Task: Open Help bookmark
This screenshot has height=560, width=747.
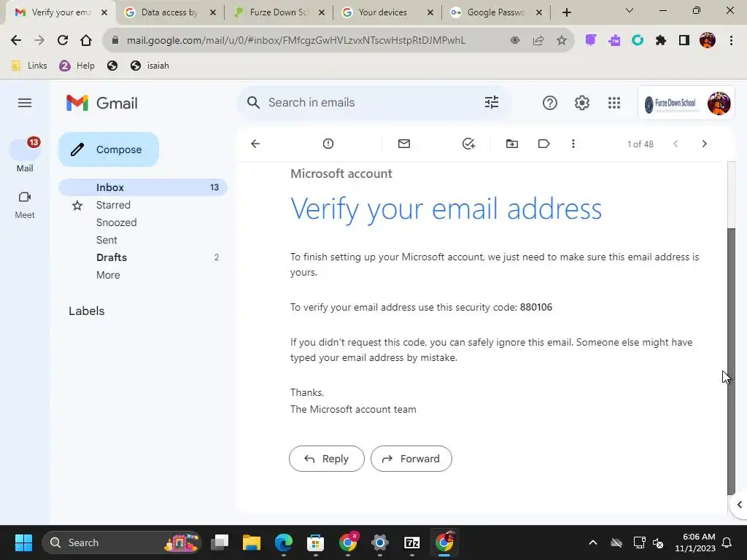Action: click(x=77, y=66)
